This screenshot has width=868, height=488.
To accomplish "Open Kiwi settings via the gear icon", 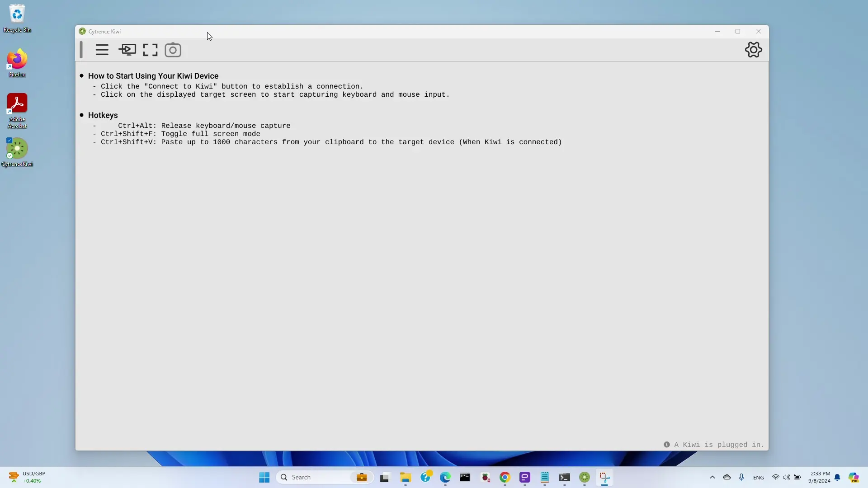I will 753,50.
